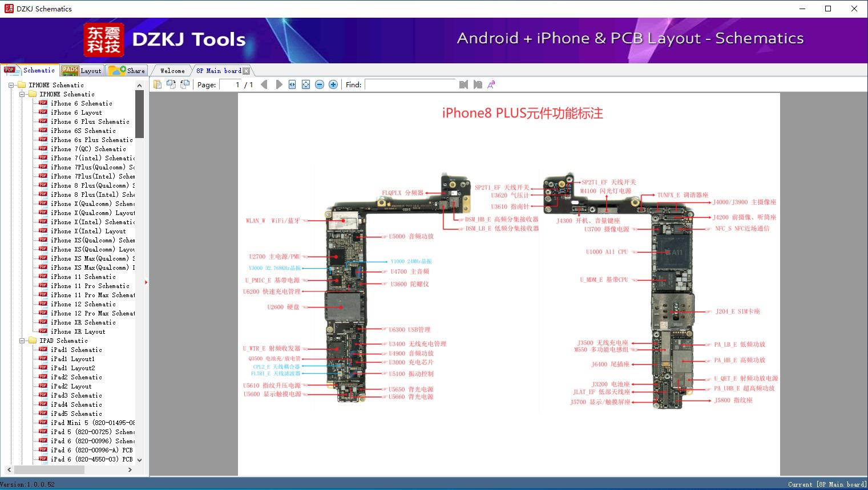Open iPhone 6 Schematic

81,103
